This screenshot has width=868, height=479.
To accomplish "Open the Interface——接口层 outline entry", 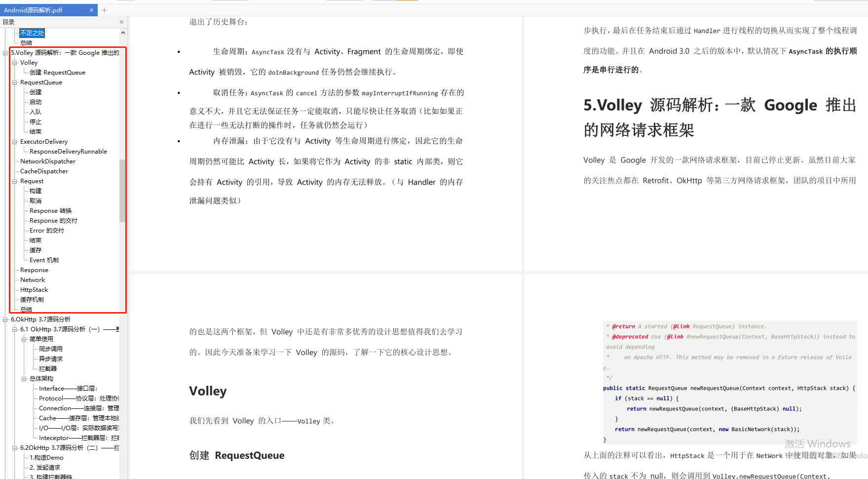I will tap(68, 389).
